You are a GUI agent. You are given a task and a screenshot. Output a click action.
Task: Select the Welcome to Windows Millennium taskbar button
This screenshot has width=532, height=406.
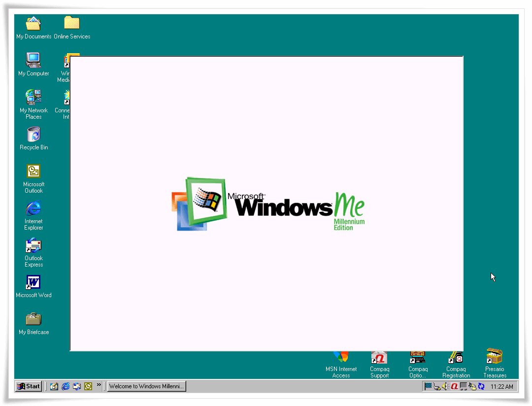[x=146, y=386]
